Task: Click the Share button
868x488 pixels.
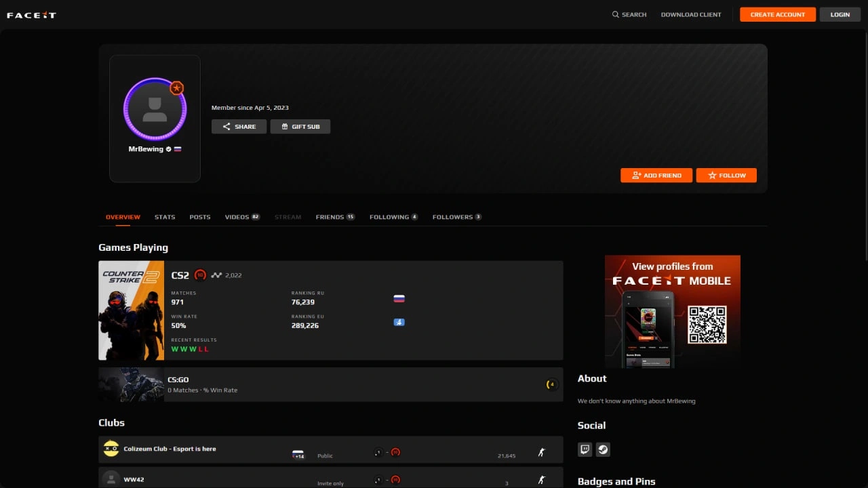Action: click(x=239, y=127)
